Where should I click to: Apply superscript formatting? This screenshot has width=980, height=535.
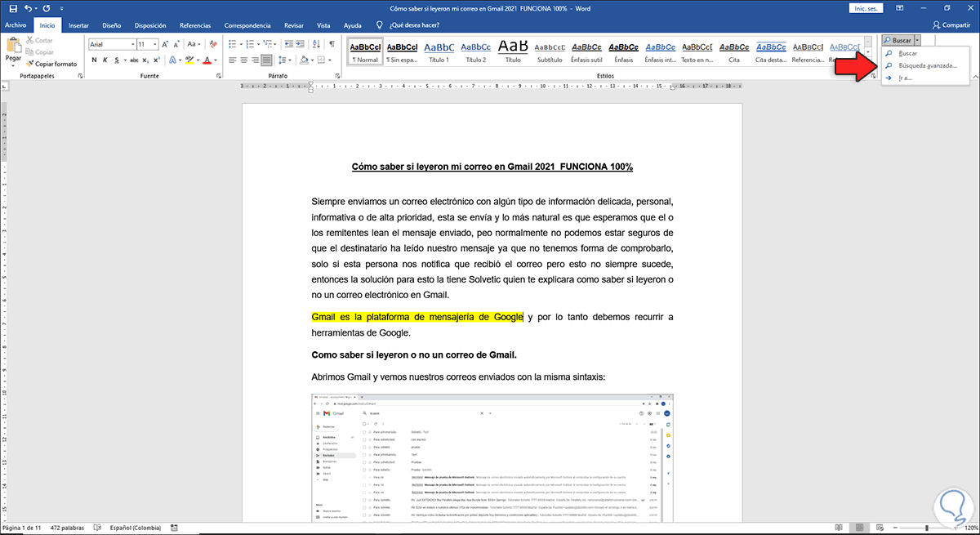pyautogui.click(x=157, y=60)
